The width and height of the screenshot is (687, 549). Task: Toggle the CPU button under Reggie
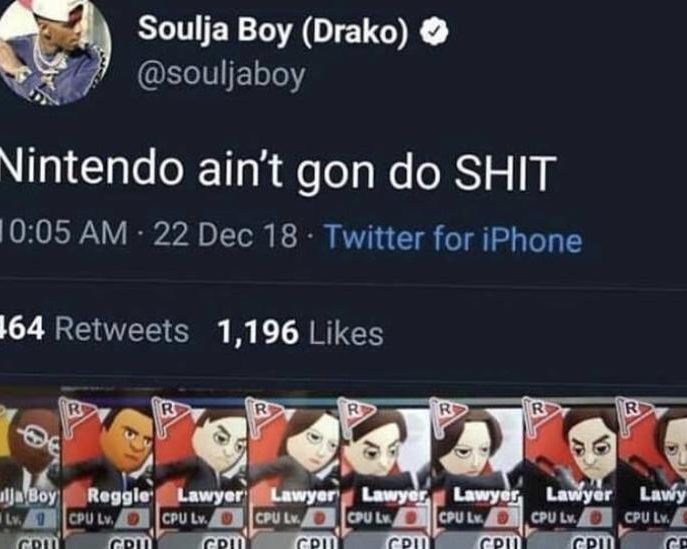tap(126, 544)
